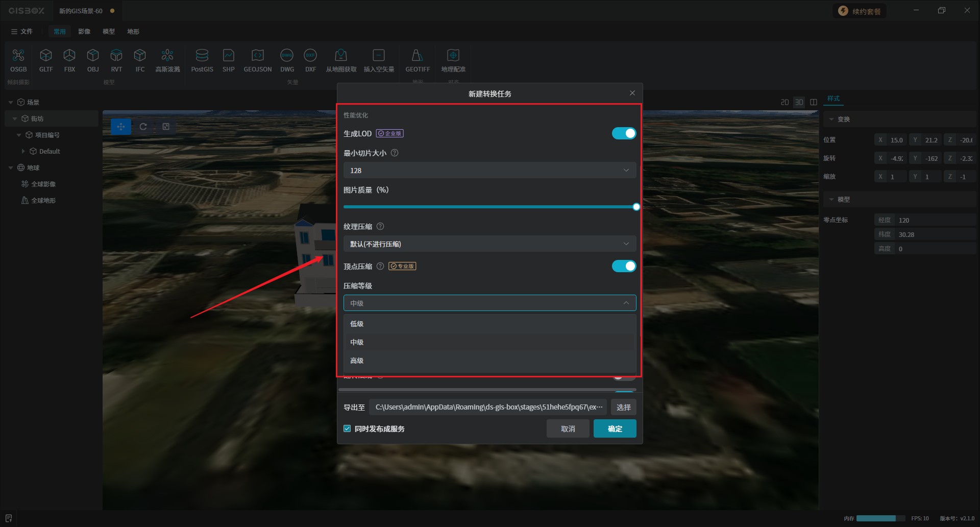Click the OSGB import icon
980x527 pixels.
coord(18,56)
